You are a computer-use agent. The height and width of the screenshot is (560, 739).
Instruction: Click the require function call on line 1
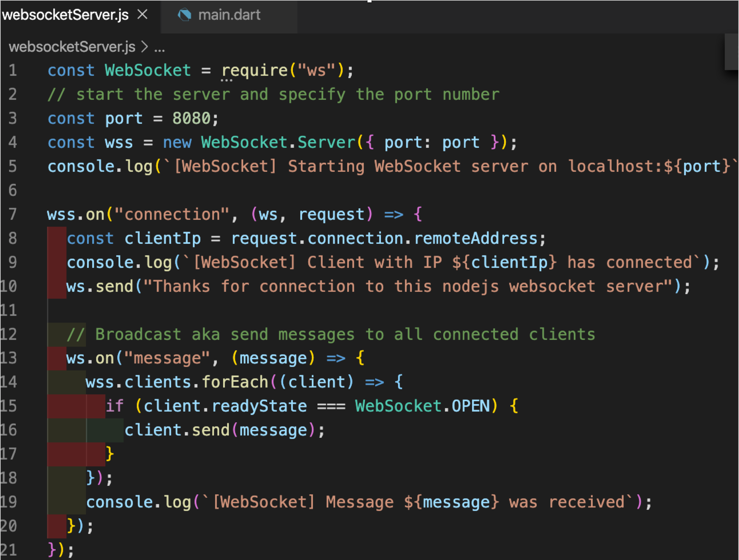(x=254, y=71)
